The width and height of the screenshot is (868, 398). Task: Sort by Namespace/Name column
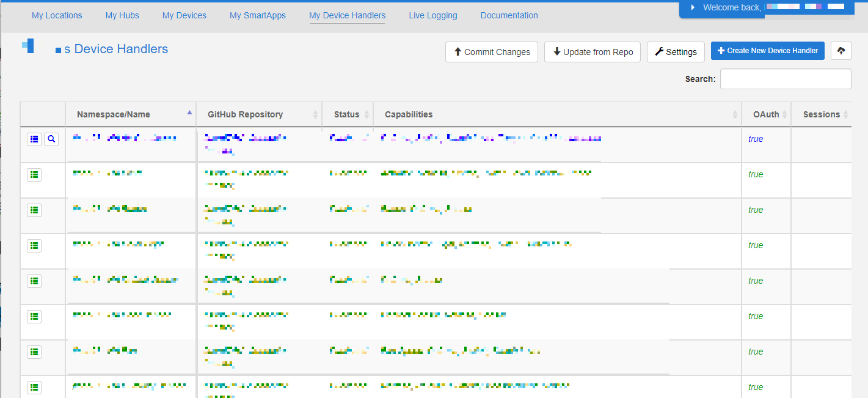click(131, 114)
